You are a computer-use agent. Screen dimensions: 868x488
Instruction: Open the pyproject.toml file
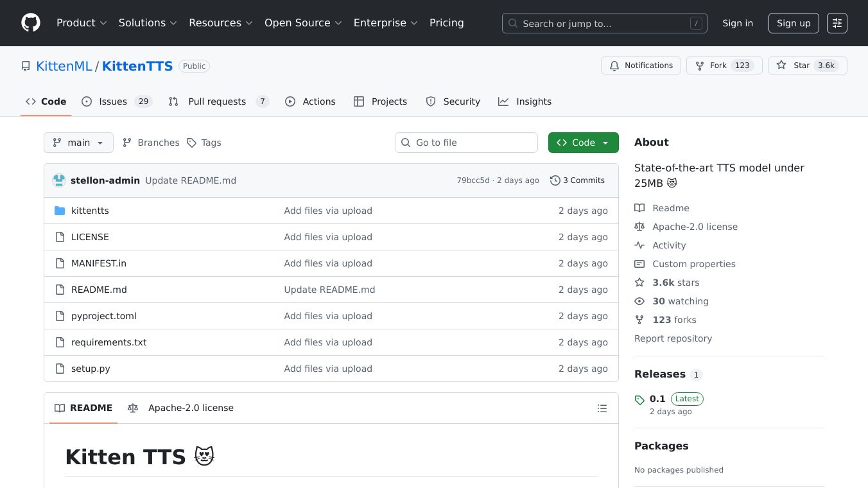tap(104, 316)
